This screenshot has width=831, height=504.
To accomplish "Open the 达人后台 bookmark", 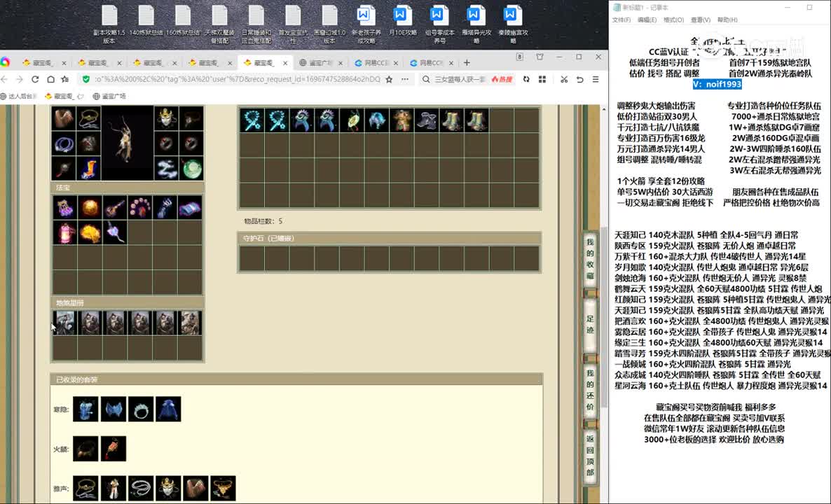I will pyautogui.click(x=19, y=97).
